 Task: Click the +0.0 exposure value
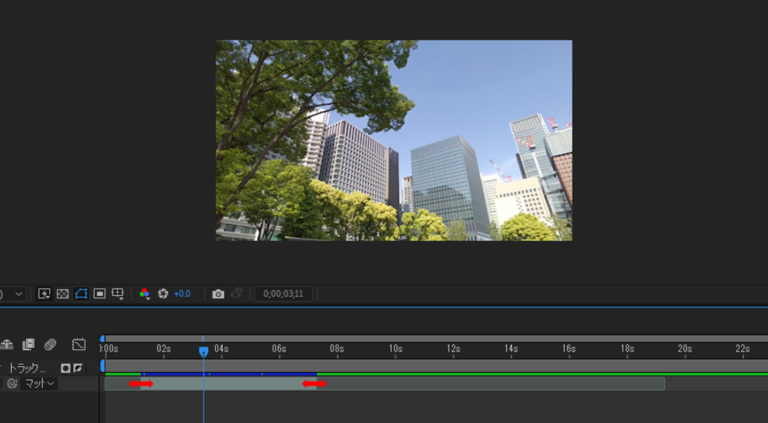tap(182, 294)
